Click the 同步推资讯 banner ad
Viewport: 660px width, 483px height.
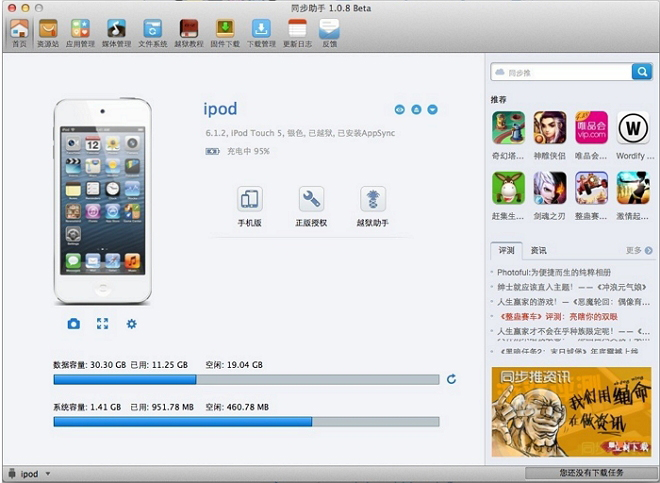coord(571,412)
